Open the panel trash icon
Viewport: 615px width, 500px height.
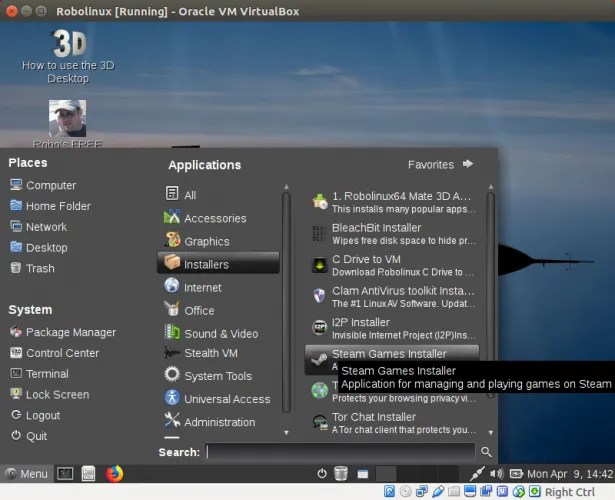click(341, 473)
